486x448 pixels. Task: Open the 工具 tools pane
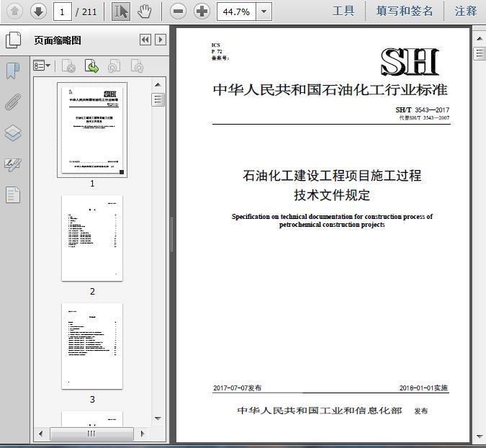click(343, 11)
